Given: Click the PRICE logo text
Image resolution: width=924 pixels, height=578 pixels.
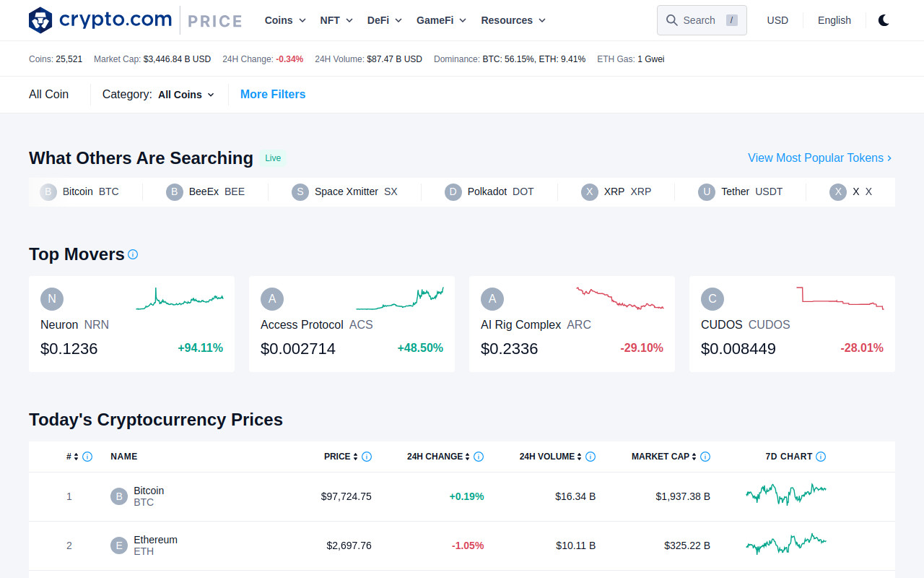Looking at the screenshot, I should click(x=215, y=22).
